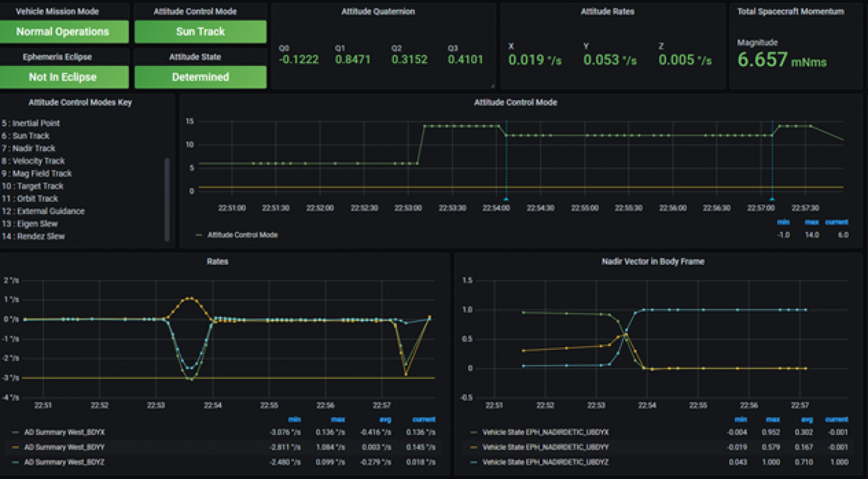
Task: Sort Rates legend by current column
Action: coord(424,420)
